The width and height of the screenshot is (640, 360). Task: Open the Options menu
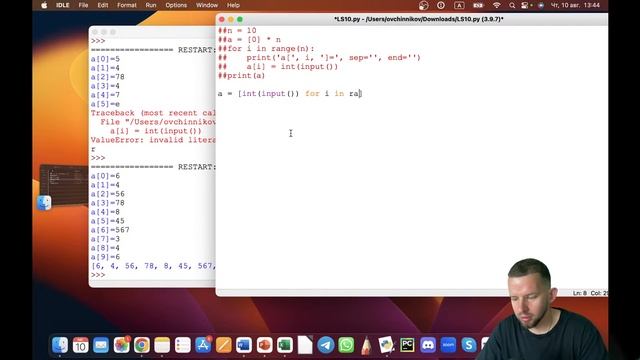176,5
